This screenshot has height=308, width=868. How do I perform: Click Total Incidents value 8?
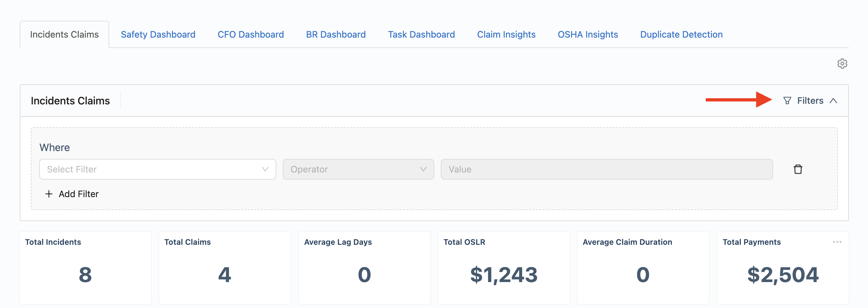click(x=85, y=274)
